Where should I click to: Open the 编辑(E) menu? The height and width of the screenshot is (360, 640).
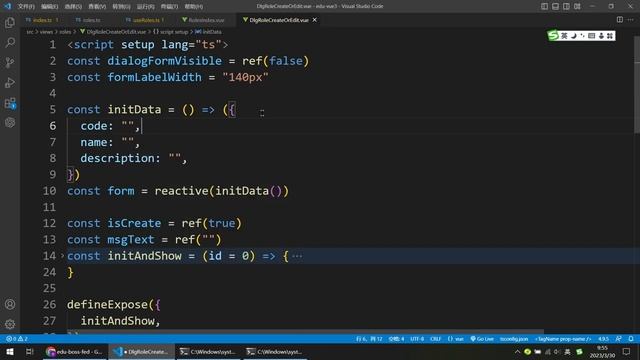pos(49,7)
